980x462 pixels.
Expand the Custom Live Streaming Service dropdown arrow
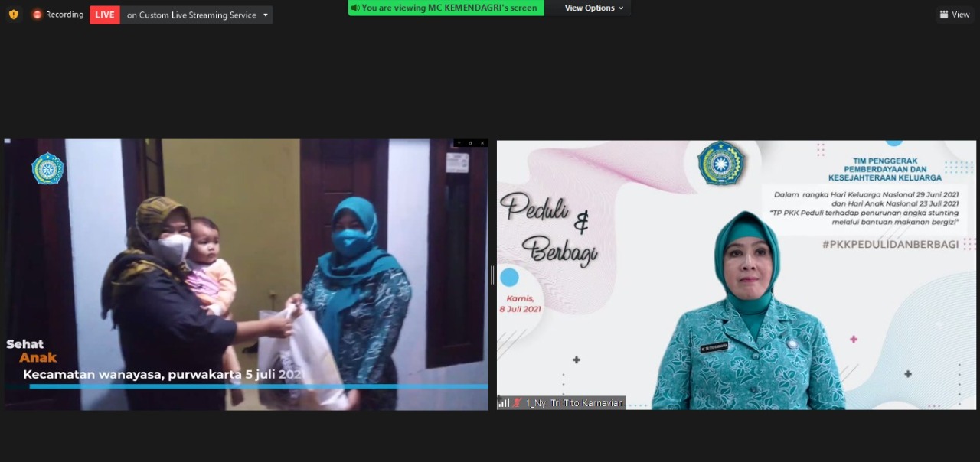(266, 15)
